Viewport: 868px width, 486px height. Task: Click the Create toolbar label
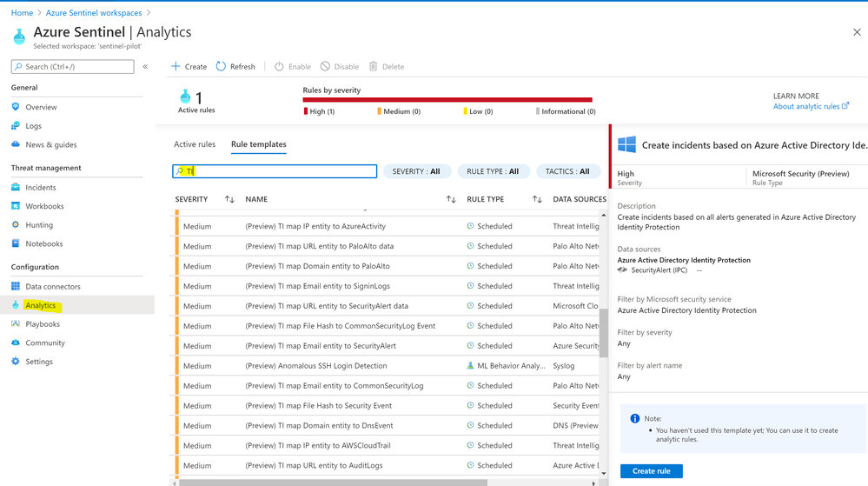click(x=196, y=66)
